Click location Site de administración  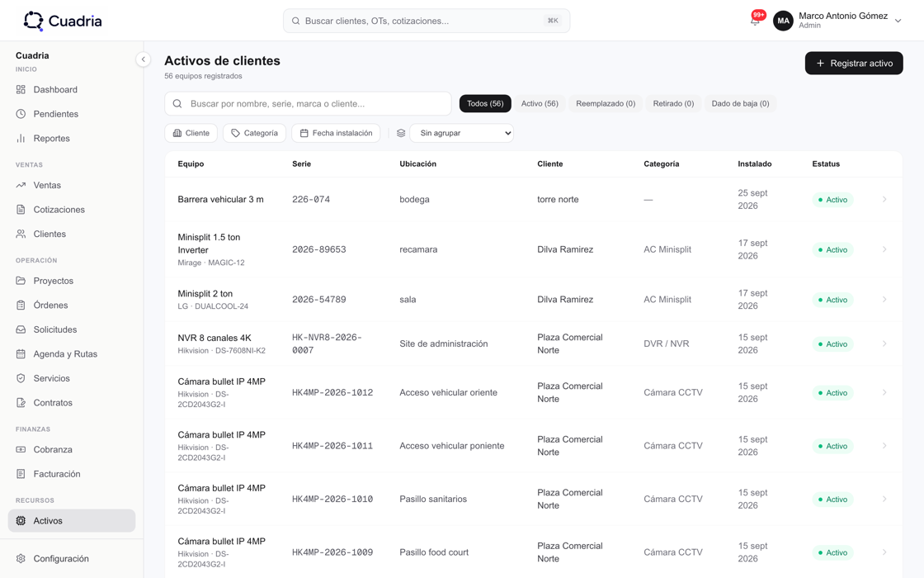click(x=444, y=343)
